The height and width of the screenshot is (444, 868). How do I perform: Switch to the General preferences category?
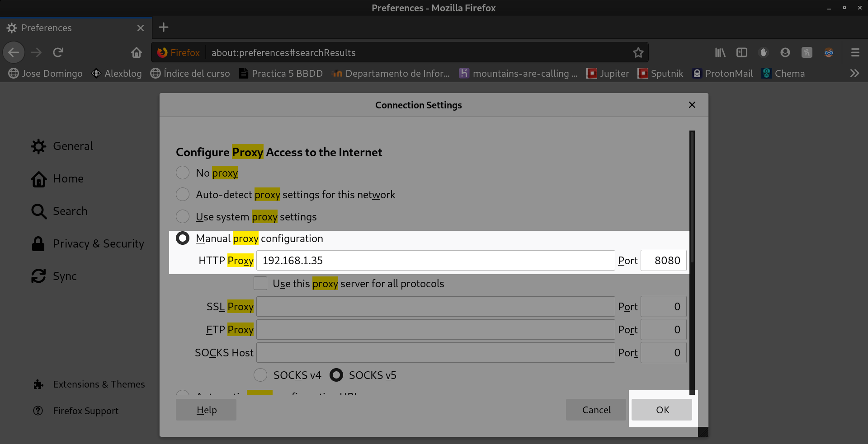72,146
